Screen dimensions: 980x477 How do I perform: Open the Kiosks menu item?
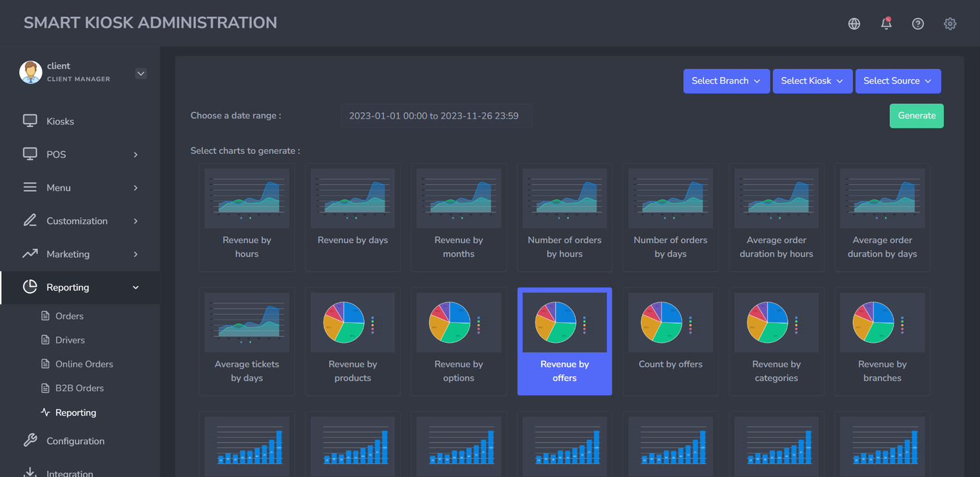click(x=80, y=121)
